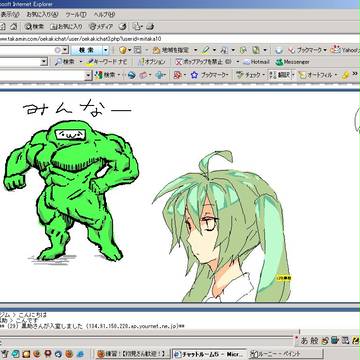Toggle the ポップアップを禁止 popup blocker
The width and height of the screenshot is (360, 360).
pyautogui.click(x=203, y=62)
